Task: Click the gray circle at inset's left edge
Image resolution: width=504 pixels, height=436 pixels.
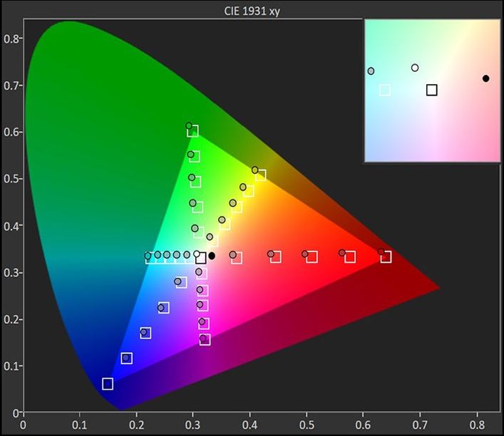Action: 371,71
